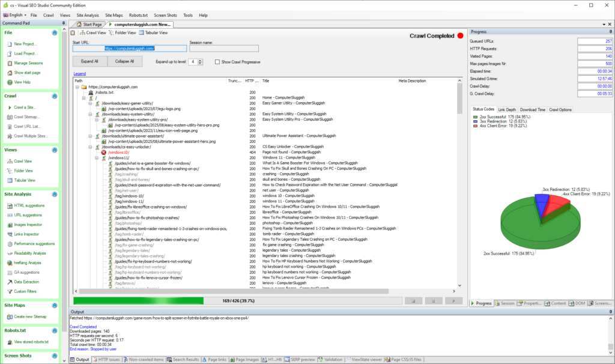Viewport: 615px width, 364px height.
Task: Collapse the /windows11/ tree node
Action: pos(97,158)
